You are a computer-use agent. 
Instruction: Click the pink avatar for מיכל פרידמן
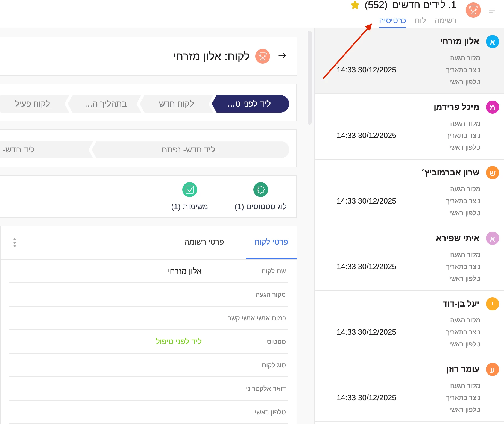pyautogui.click(x=492, y=107)
